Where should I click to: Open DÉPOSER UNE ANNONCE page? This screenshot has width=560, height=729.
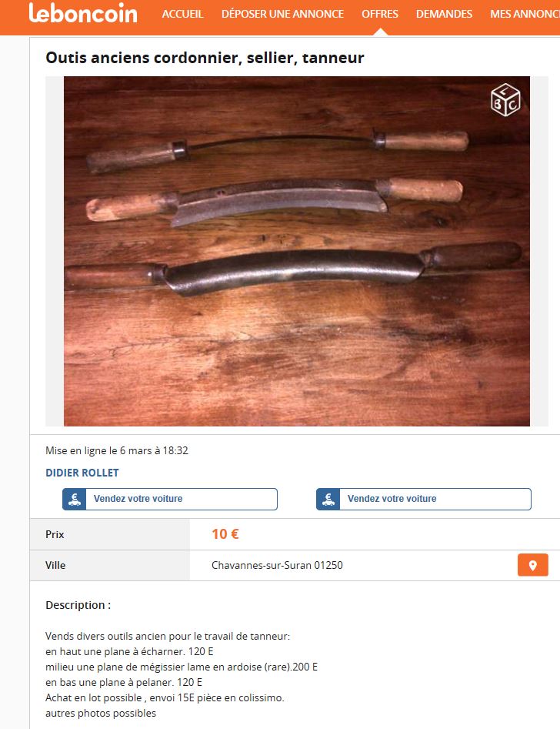282,14
